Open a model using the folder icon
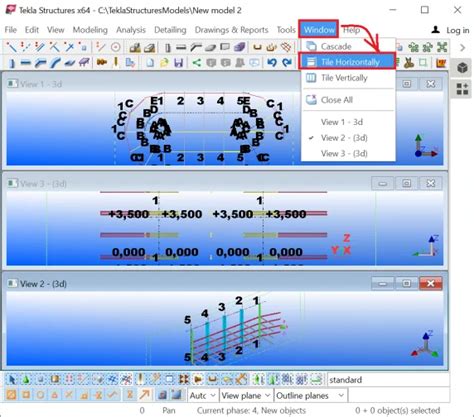Screen dimensions: 474x417 click(164, 62)
